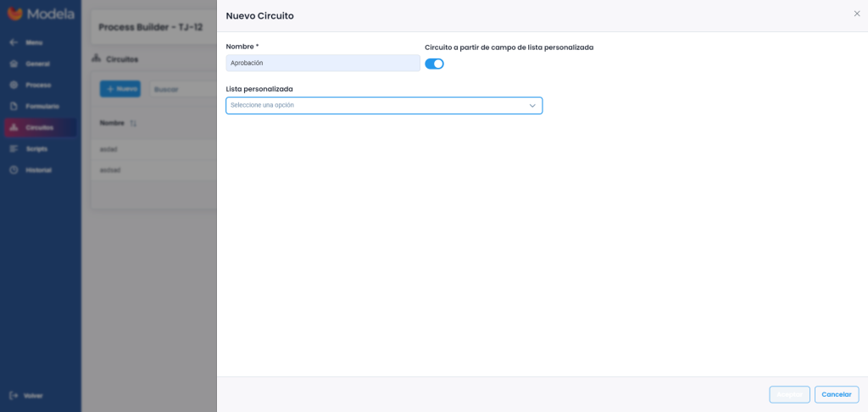Click the blue Nuevo button
Screen dimensions: 868x412
(120, 88)
